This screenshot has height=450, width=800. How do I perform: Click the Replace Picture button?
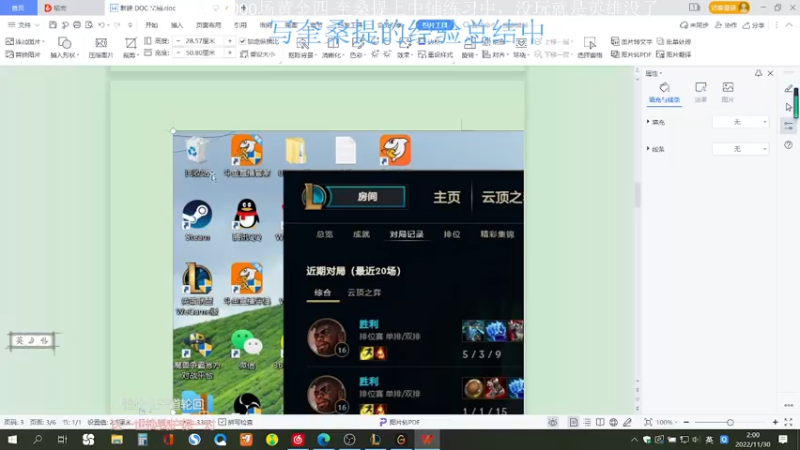coord(22,54)
